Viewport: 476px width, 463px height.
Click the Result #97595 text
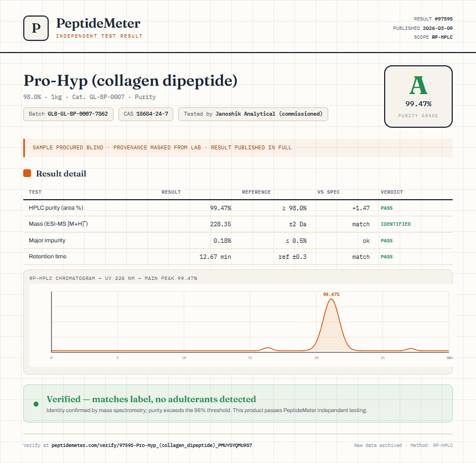433,19
